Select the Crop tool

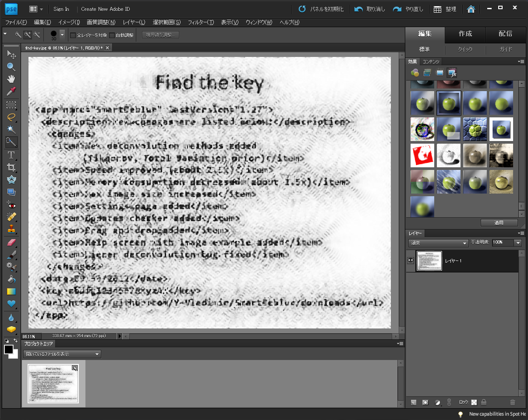point(11,167)
